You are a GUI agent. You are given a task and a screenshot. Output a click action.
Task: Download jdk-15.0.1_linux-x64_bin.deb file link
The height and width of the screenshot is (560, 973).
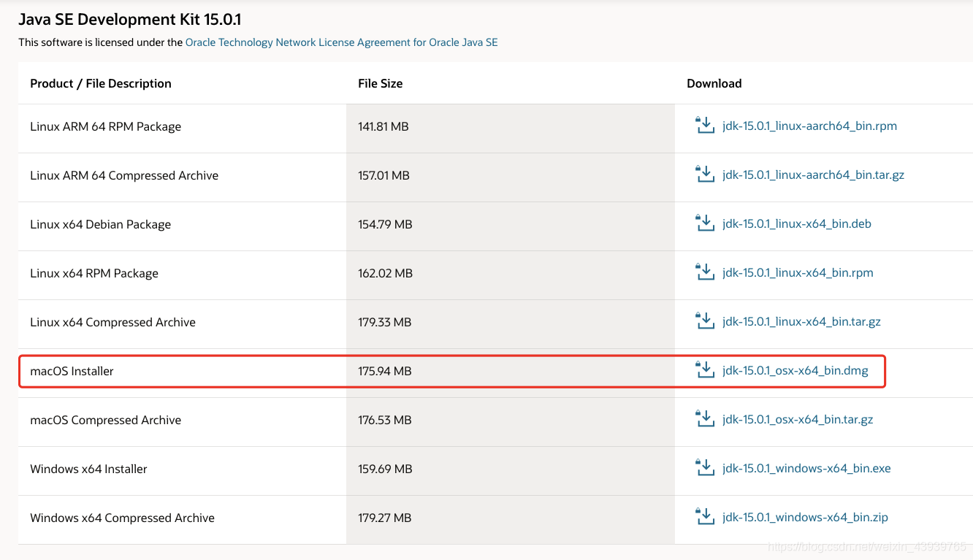point(796,224)
